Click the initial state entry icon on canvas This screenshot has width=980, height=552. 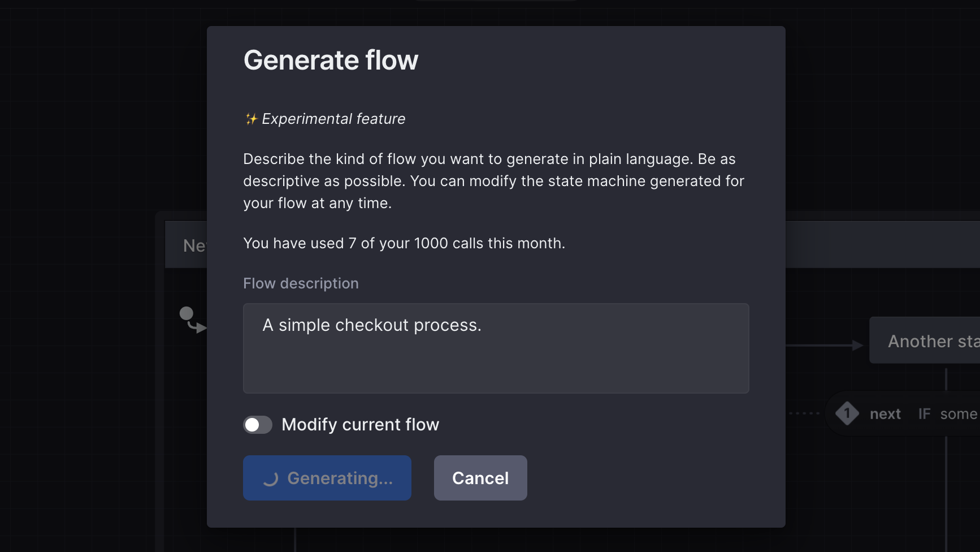[x=187, y=314]
